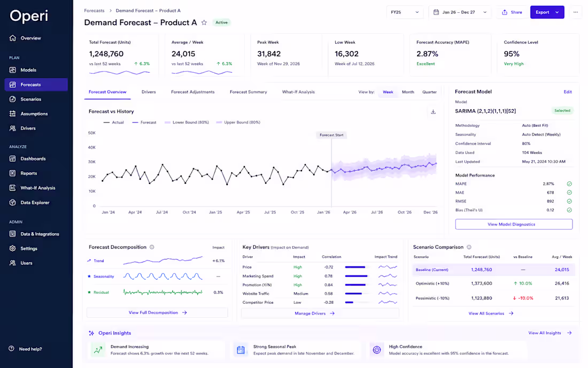Open Overview from the sidebar home icon
This screenshot has width=588, height=368.
click(13, 38)
